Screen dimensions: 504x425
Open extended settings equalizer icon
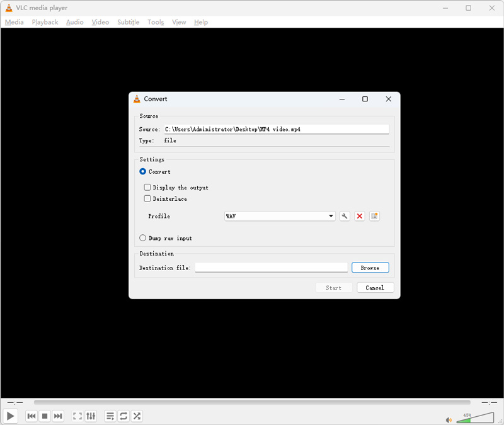click(x=91, y=416)
